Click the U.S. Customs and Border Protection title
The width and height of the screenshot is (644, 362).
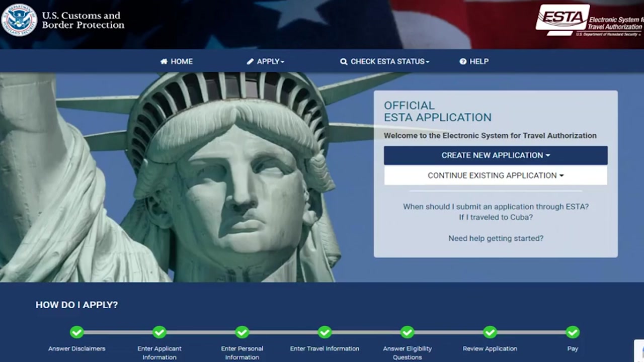[83, 20]
